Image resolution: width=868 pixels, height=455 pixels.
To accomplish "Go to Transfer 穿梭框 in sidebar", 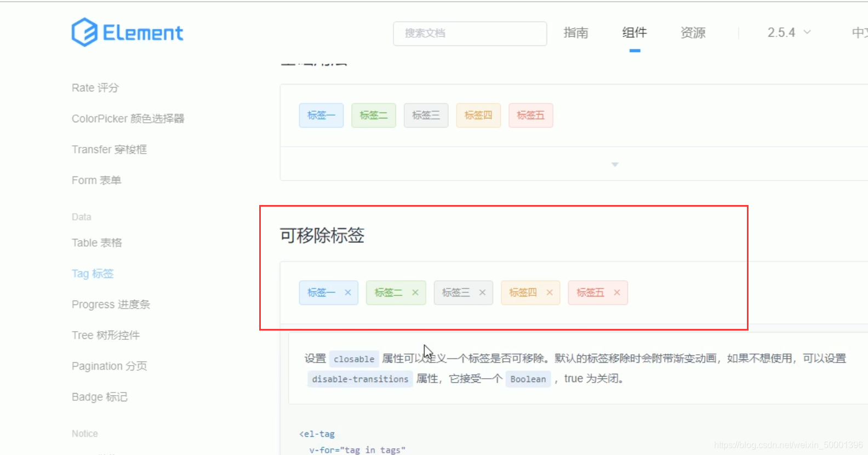I will click(109, 149).
